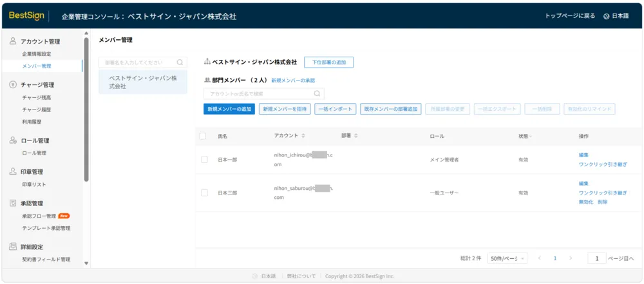The width and height of the screenshot is (644, 284).
Task: Click the 詳細設定 icon
Action: 13,247
